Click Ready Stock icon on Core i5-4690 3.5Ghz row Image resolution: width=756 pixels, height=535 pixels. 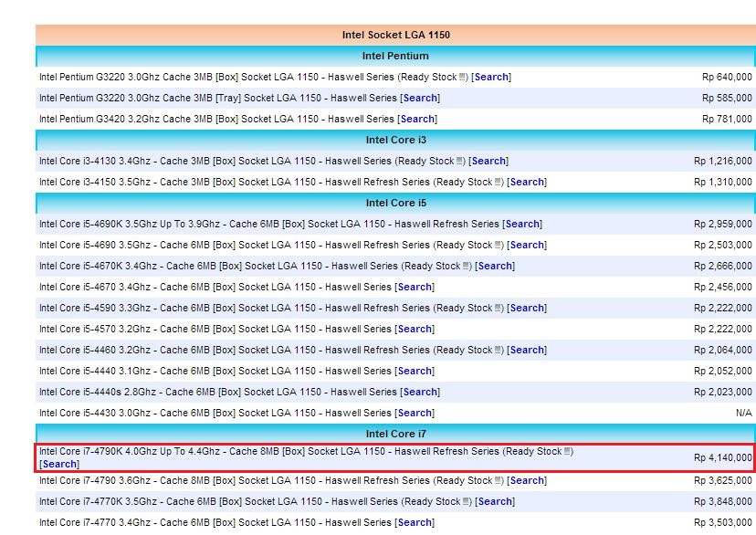(x=499, y=246)
